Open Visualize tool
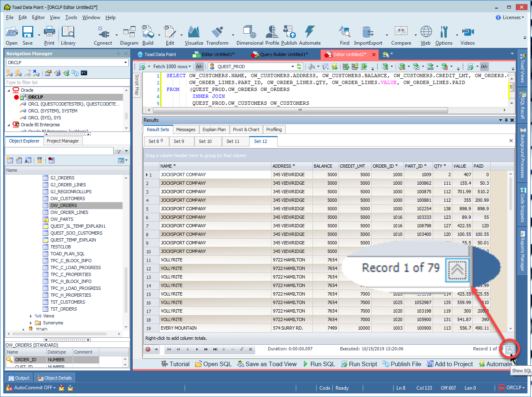Screen dimensions: 532x397 click(x=194, y=35)
